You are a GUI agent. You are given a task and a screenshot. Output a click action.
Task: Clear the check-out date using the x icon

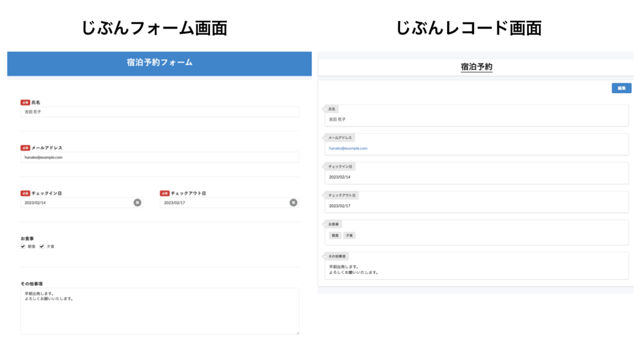[x=293, y=203]
